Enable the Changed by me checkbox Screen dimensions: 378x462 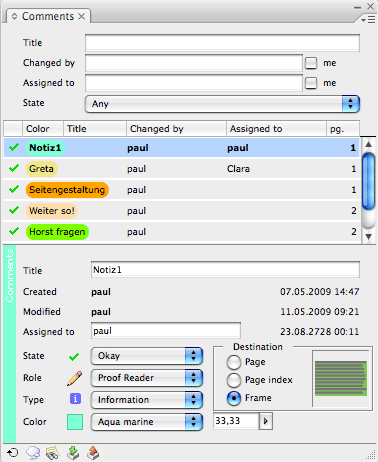click(x=311, y=63)
